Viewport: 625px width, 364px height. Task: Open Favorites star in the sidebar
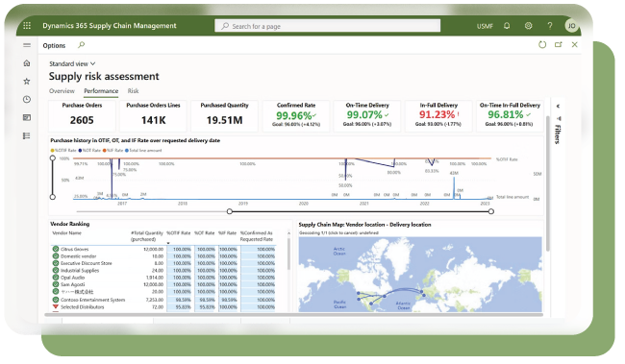coord(27,82)
